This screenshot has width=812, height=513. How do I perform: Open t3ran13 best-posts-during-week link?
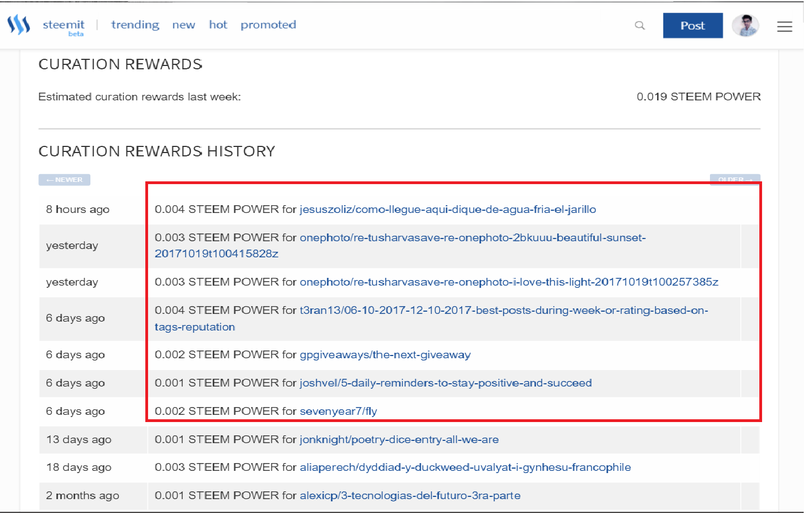tap(504, 311)
